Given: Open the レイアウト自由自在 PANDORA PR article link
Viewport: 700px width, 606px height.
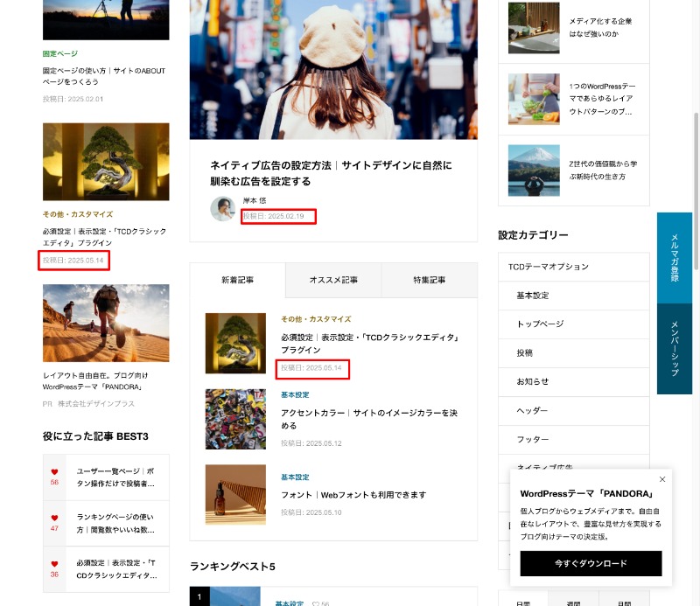Looking at the screenshot, I should pos(95,381).
